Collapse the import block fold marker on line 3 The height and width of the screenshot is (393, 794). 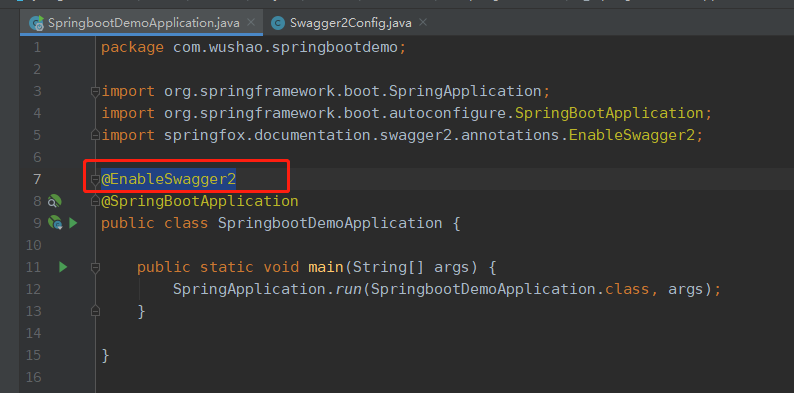coord(95,92)
